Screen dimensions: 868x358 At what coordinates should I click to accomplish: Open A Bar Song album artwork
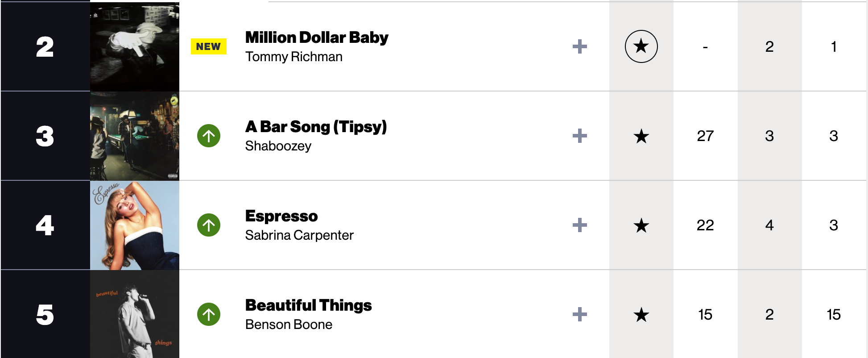click(x=135, y=136)
